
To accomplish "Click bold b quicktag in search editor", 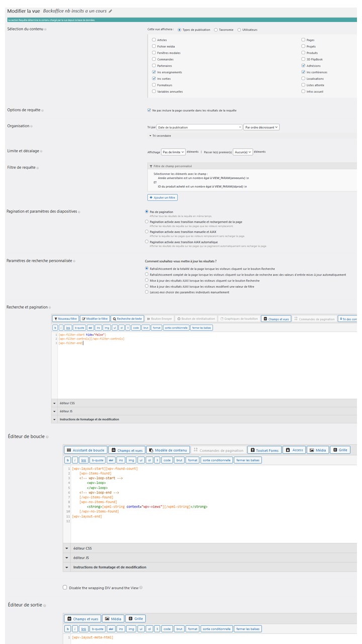I will (x=55, y=328).
